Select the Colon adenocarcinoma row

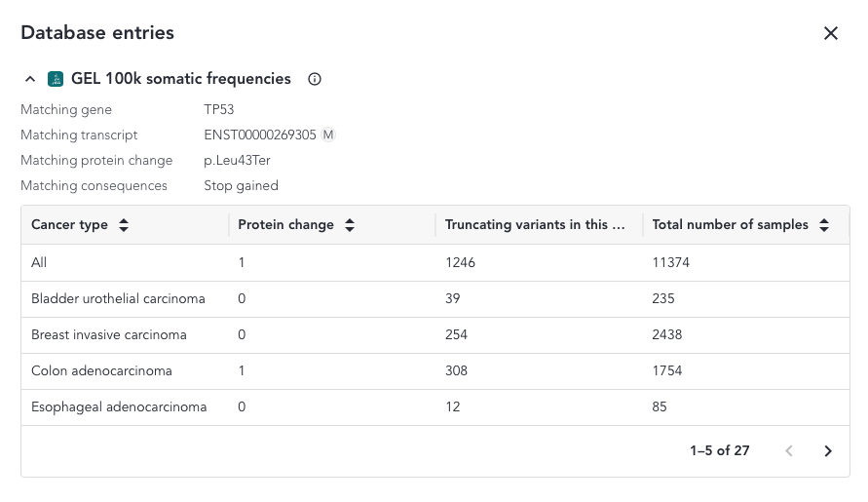tap(101, 371)
